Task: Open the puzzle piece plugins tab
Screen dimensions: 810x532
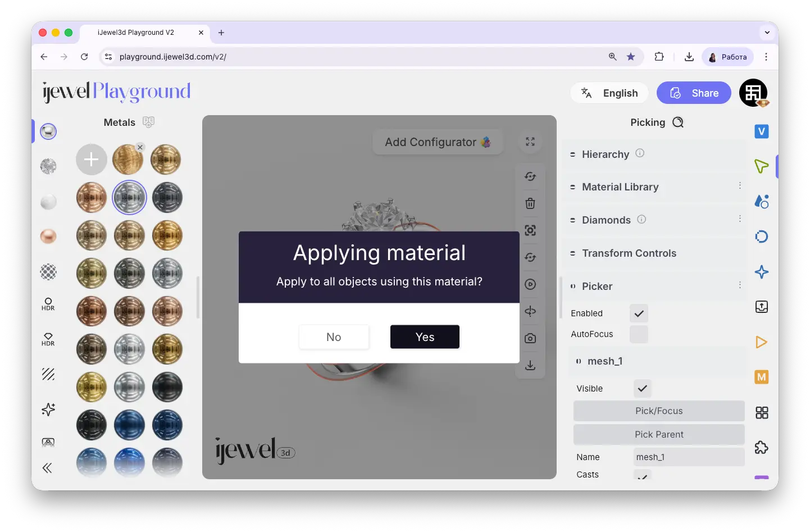Action: point(761,448)
